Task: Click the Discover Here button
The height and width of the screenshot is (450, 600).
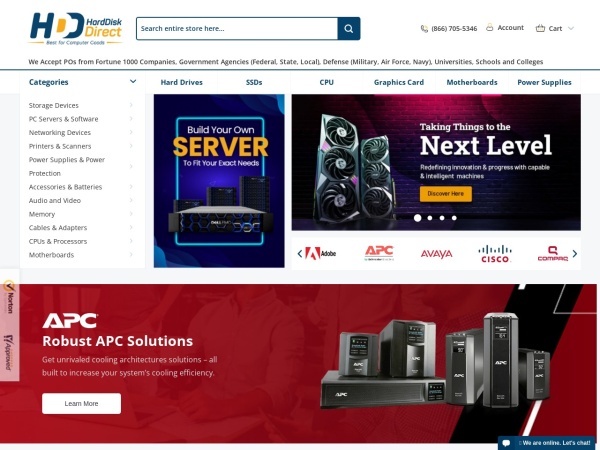Action: [445, 194]
